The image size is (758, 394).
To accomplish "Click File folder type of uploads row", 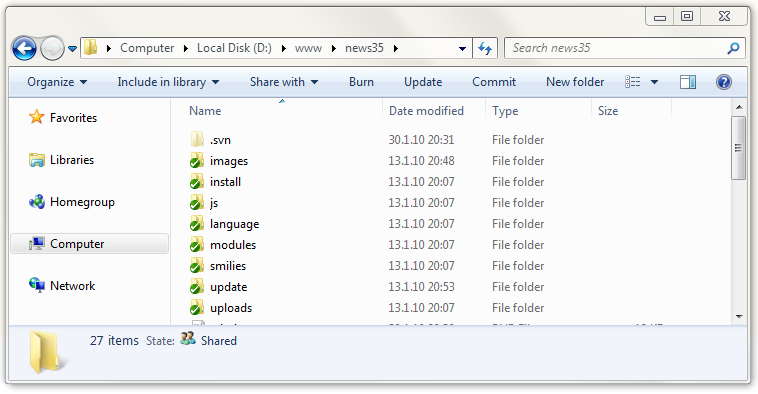I will coord(518,307).
